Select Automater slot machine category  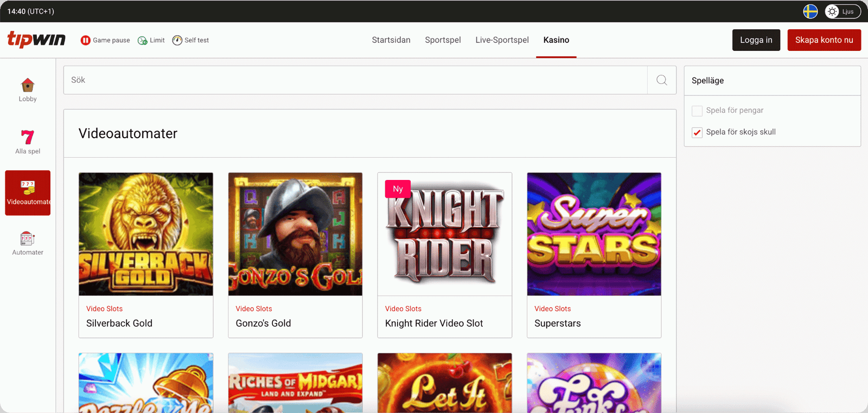[28, 243]
